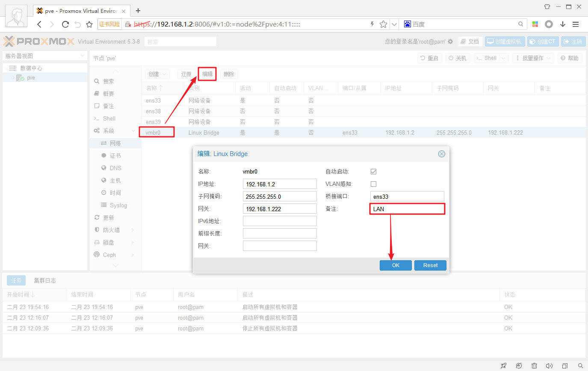Confirm dialog with OK button
Viewport: 588px width, 371px height.
click(396, 265)
